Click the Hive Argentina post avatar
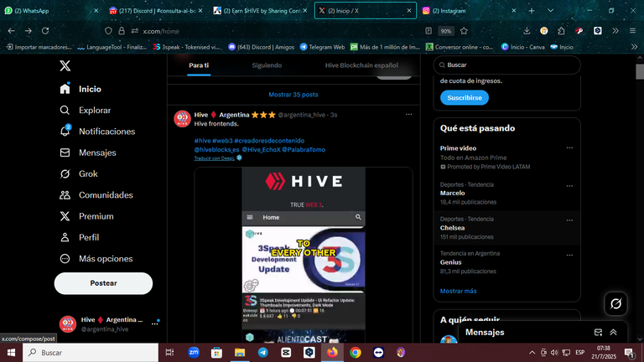The height and width of the screenshot is (362, 644). point(182,119)
